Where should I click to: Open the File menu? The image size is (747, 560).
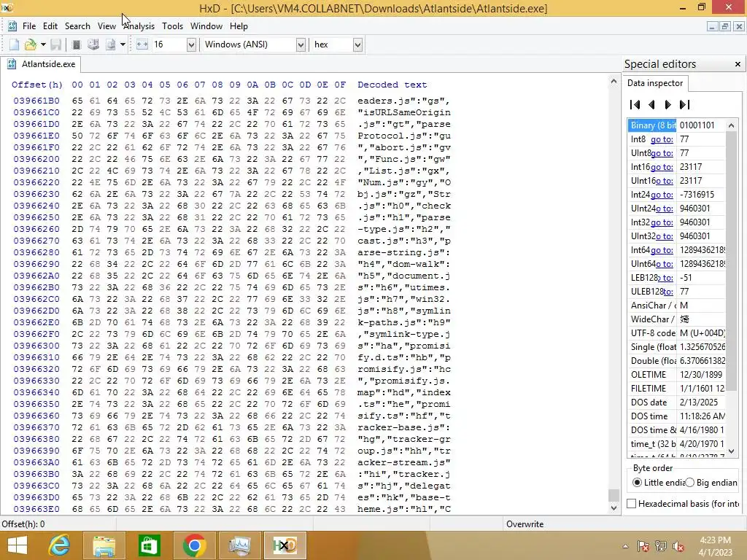tap(29, 26)
